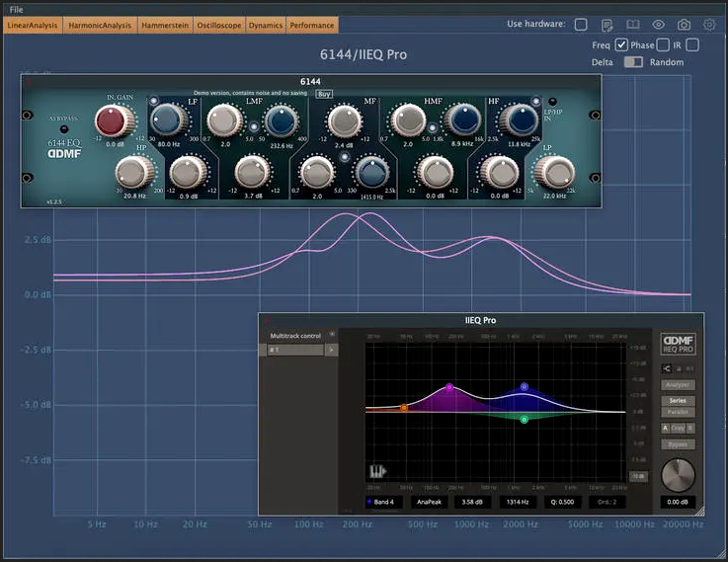Enable the Phase checkbox
The height and width of the screenshot is (562, 728).
(x=663, y=44)
